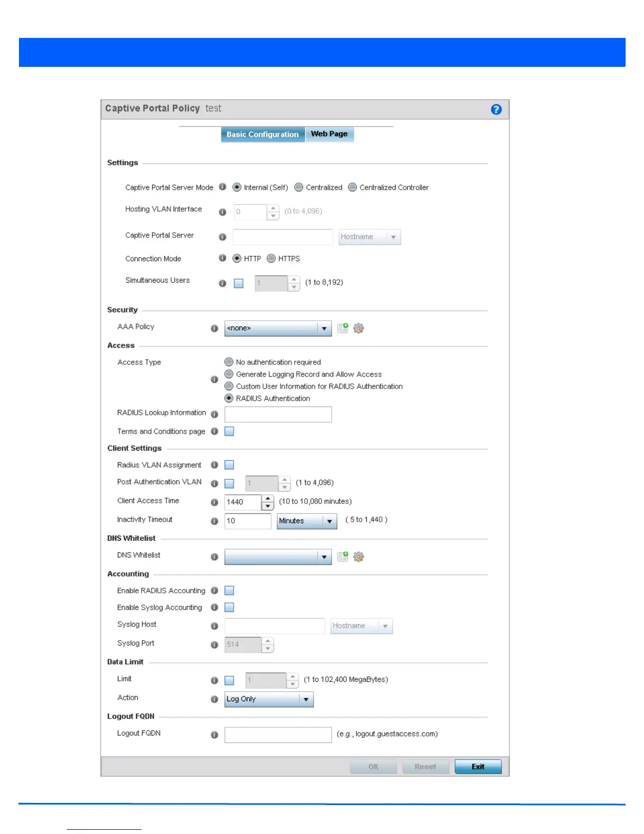
Task: Click edit gear icon beside DNS Whitelist
Action: 359,557
